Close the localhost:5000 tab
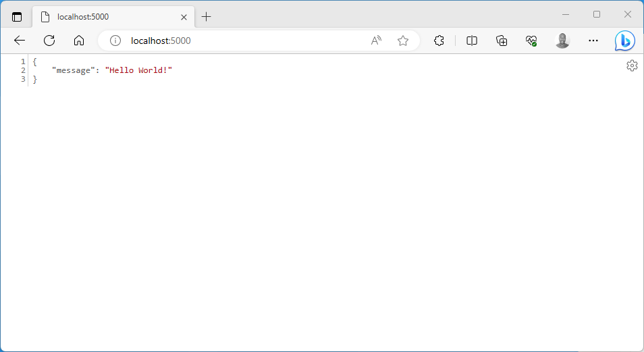 point(184,17)
